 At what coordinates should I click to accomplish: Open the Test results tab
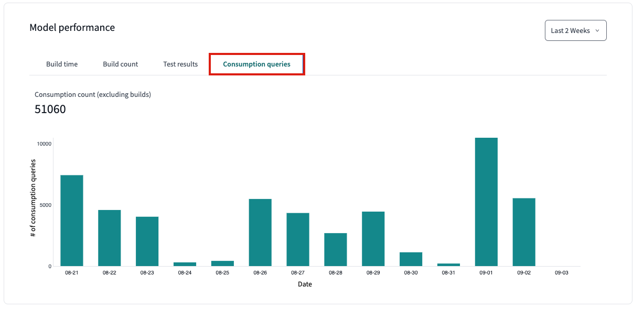point(180,64)
